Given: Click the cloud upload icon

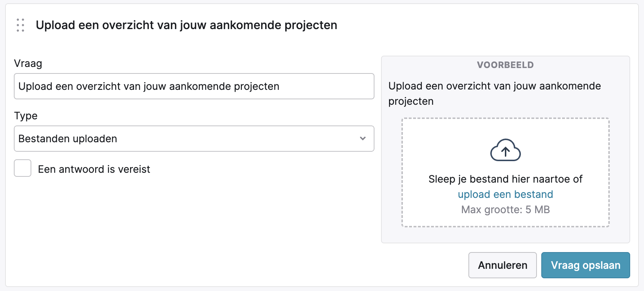Looking at the screenshot, I should (x=505, y=150).
